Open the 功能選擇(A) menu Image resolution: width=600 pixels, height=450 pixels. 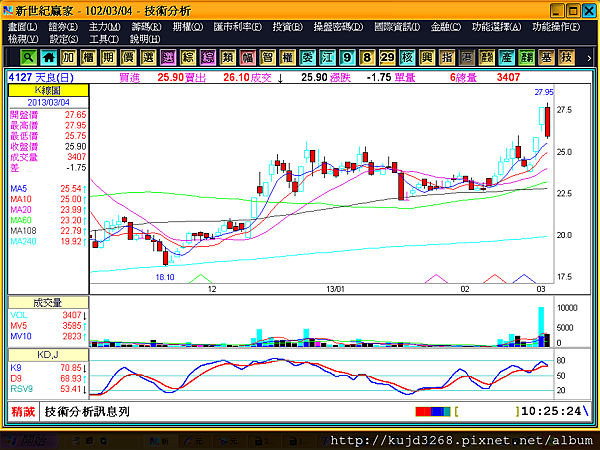[x=496, y=27]
